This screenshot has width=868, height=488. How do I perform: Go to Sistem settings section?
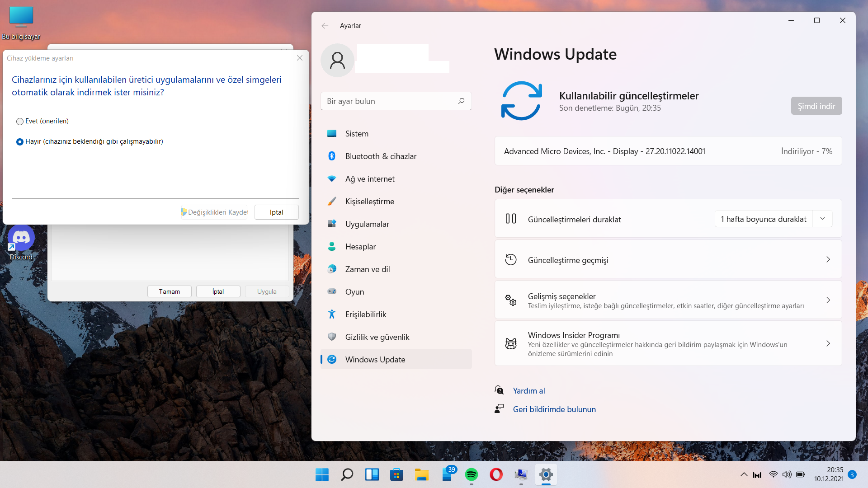357,134
